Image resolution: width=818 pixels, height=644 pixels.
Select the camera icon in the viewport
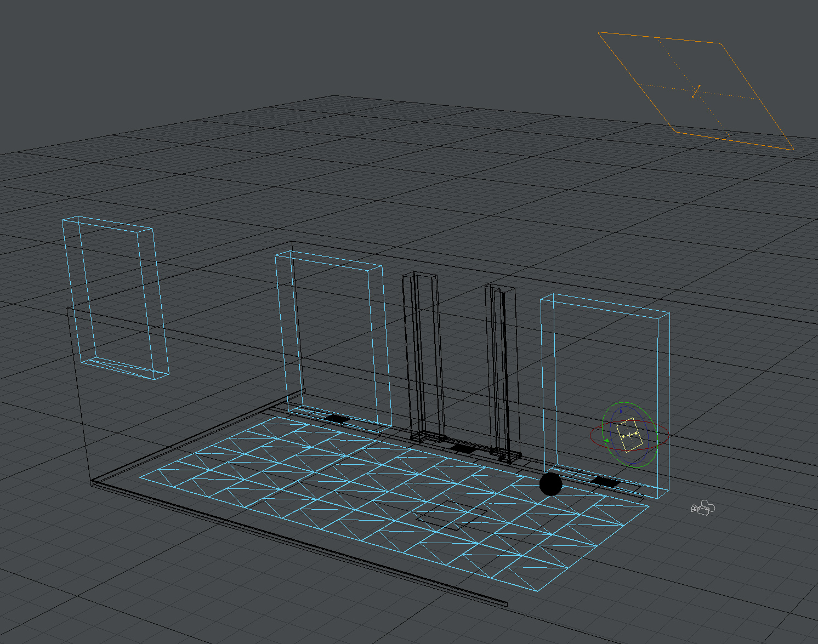point(703,508)
